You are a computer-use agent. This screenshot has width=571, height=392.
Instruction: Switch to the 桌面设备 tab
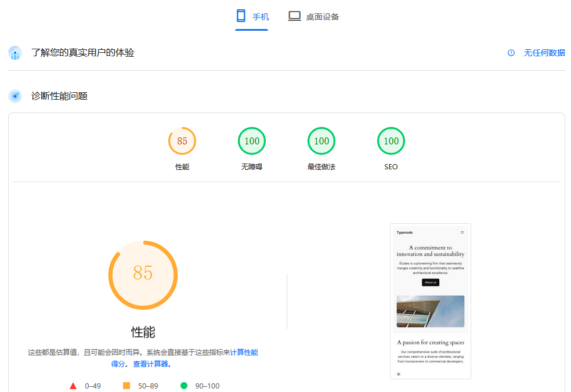click(x=314, y=17)
